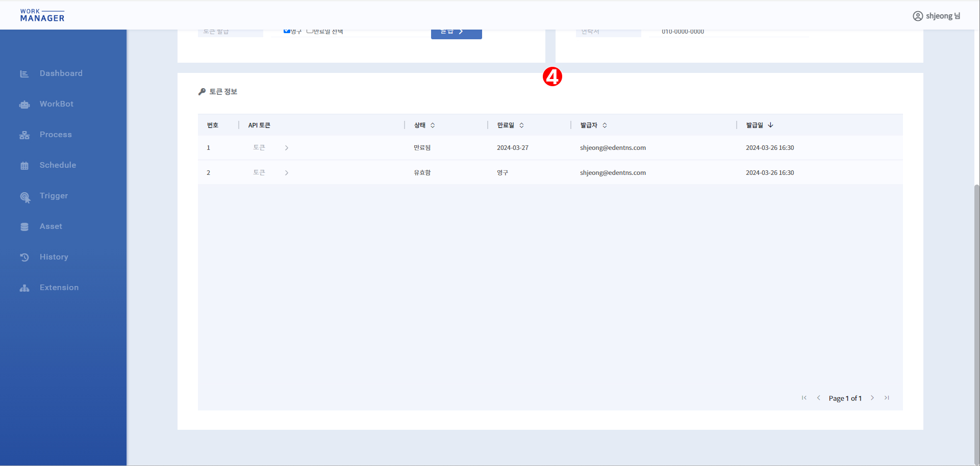Click row 2 issue date 2024-03-26 16:30
Image resolution: width=980 pixels, height=466 pixels.
770,173
